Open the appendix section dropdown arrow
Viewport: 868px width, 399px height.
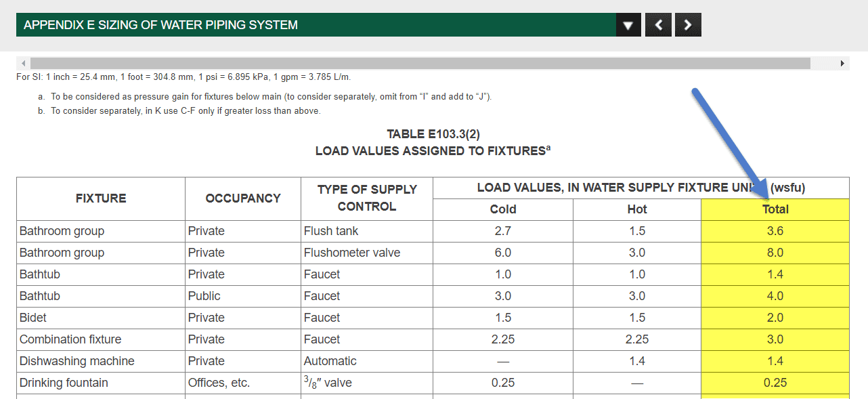pyautogui.click(x=628, y=25)
